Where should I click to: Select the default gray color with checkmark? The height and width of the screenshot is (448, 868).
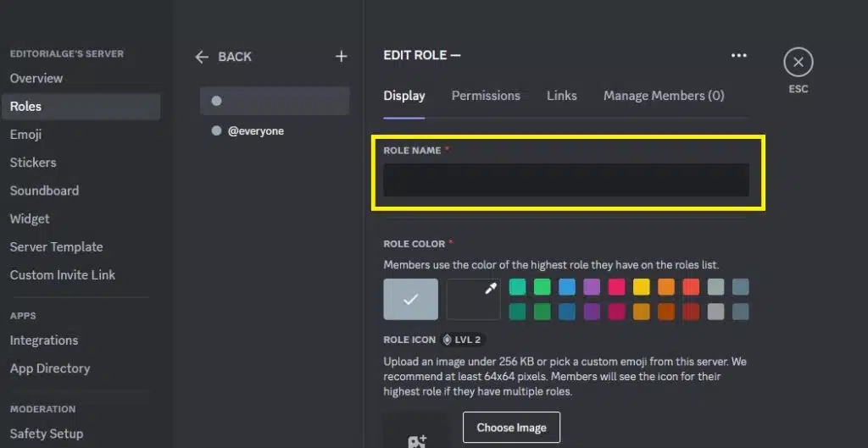click(411, 299)
